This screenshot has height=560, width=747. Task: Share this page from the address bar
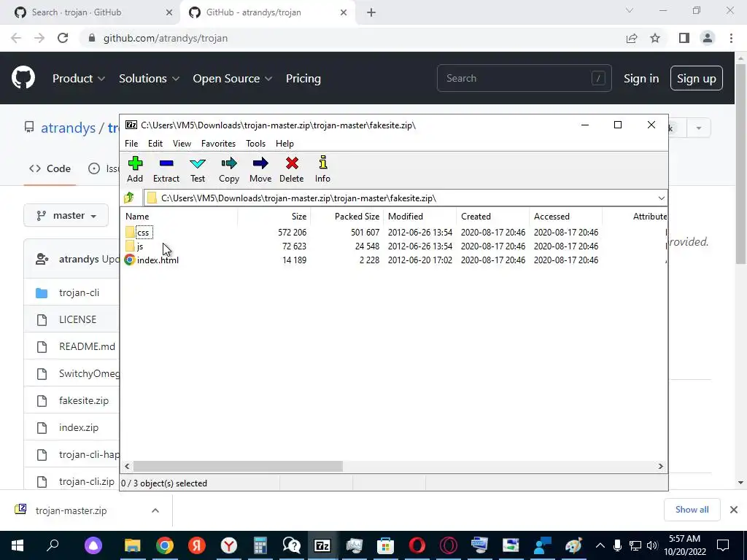(632, 38)
